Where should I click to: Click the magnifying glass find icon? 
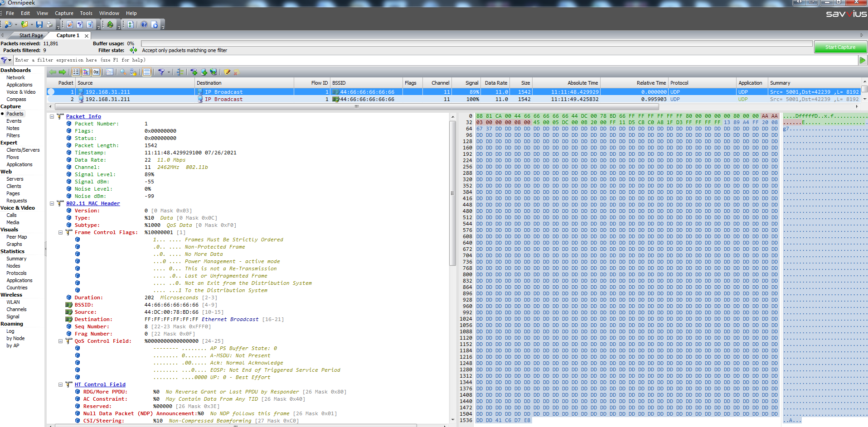[123, 72]
